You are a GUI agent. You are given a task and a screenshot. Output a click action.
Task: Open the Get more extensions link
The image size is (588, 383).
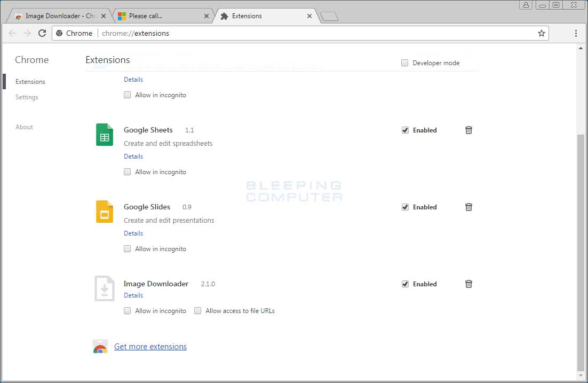[150, 346]
